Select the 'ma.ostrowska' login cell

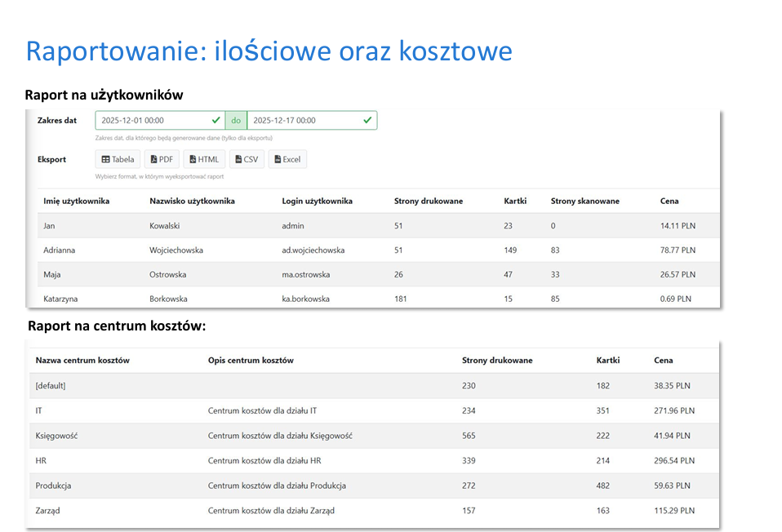(x=306, y=275)
